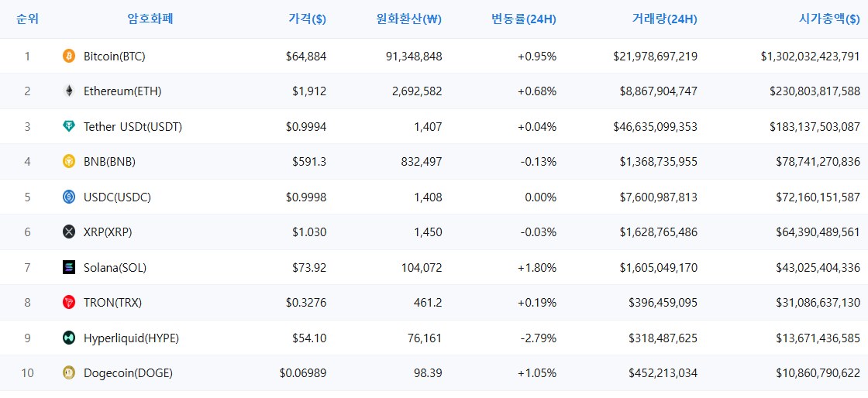Select Solana price $73.92
The image size is (868, 398).
tap(309, 268)
